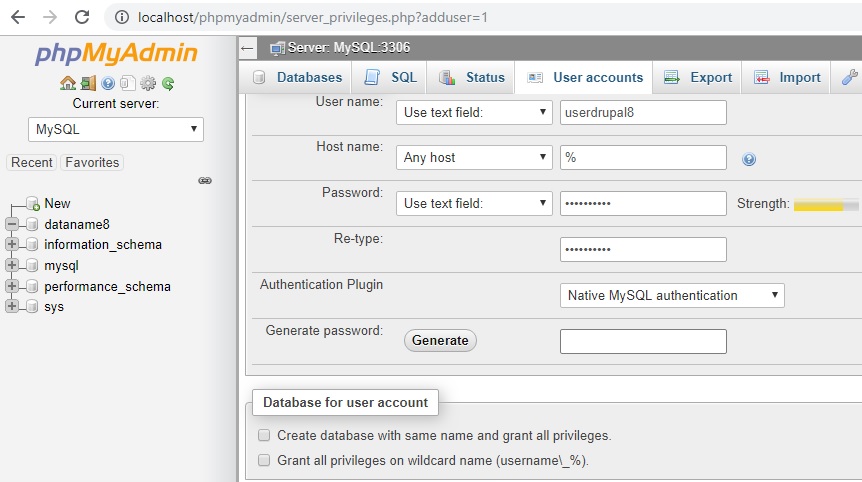The width and height of the screenshot is (862, 482).
Task: Click the phpMyAdmin logo
Action: [x=116, y=53]
